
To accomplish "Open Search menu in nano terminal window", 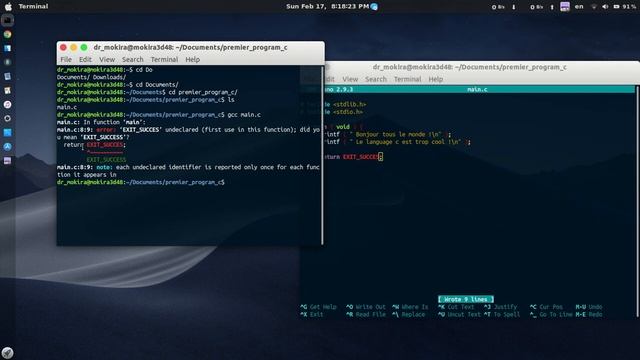I will pyautogui.click(x=376, y=79).
